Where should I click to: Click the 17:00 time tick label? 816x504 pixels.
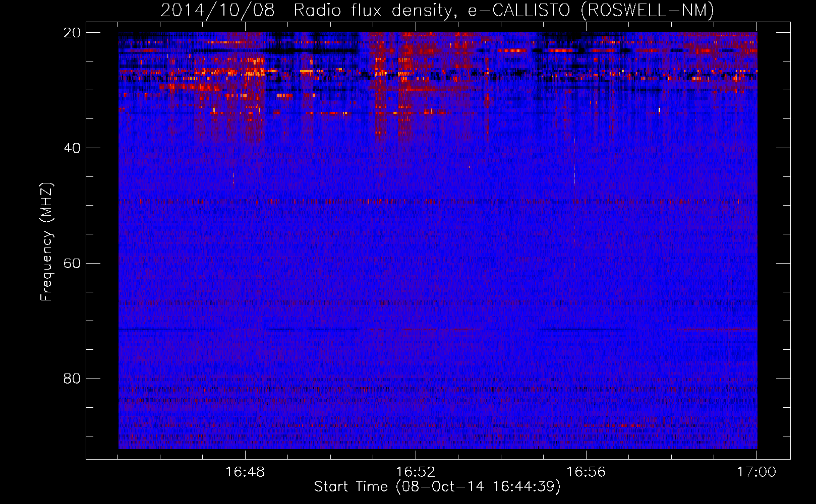(x=756, y=472)
